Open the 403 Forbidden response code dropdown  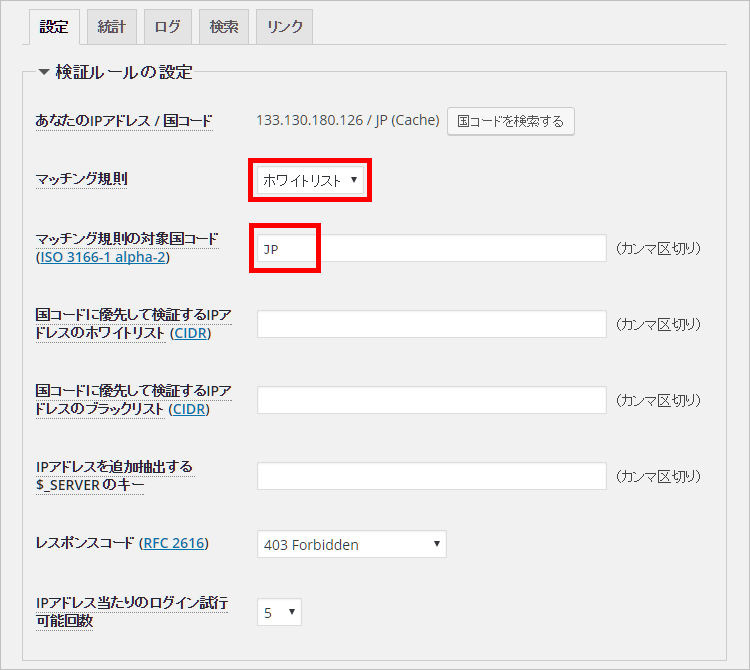(x=352, y=544)
